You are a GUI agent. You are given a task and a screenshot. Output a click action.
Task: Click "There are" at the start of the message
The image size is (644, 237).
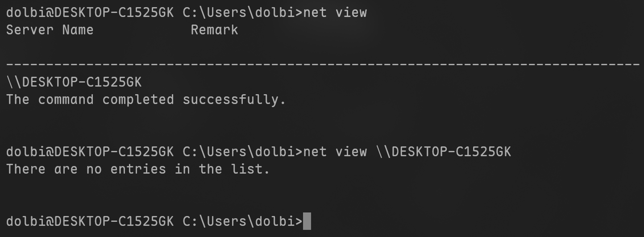click(42, 169)
